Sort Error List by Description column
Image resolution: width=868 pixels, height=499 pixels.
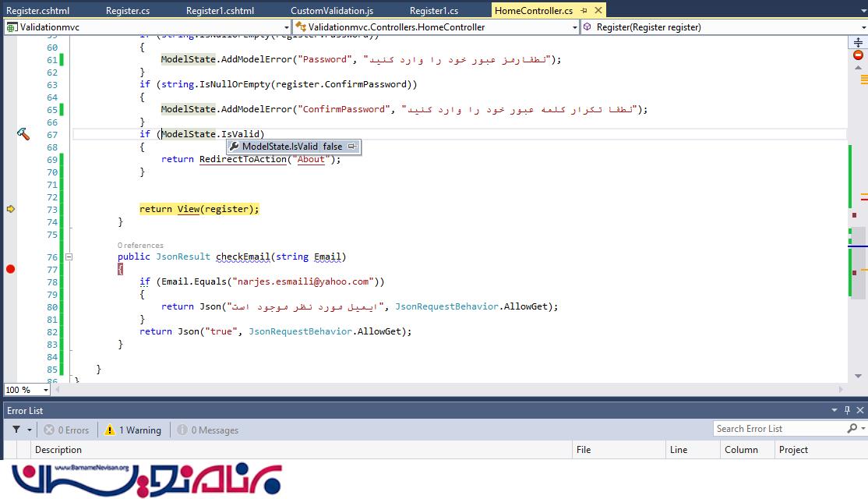click(58, 450)
